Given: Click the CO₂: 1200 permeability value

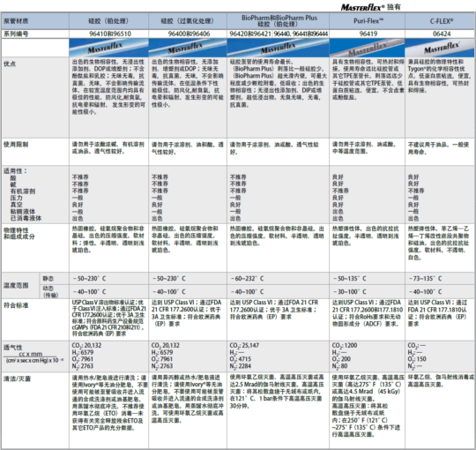Looking at the screenshot, I should pos(345,346).
